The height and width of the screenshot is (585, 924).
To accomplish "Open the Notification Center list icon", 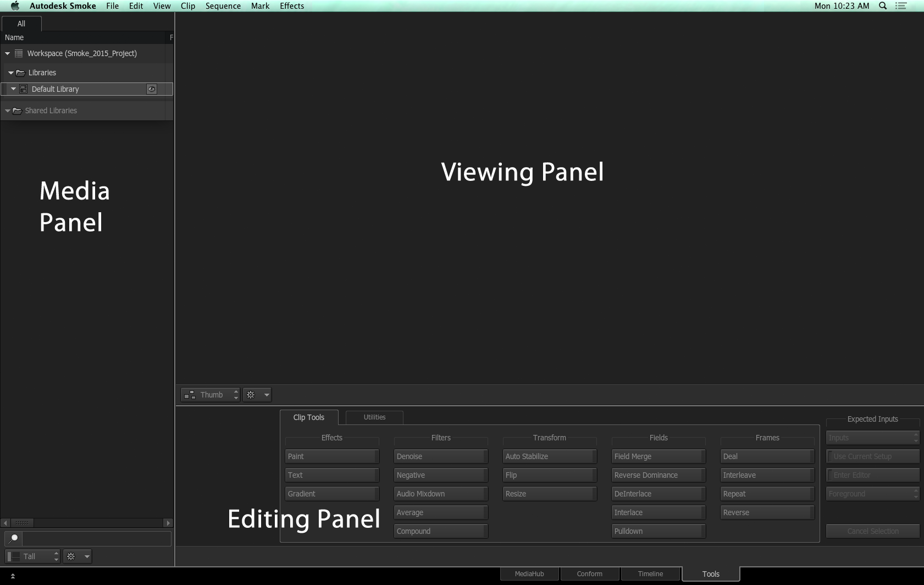I will [901, 6].
